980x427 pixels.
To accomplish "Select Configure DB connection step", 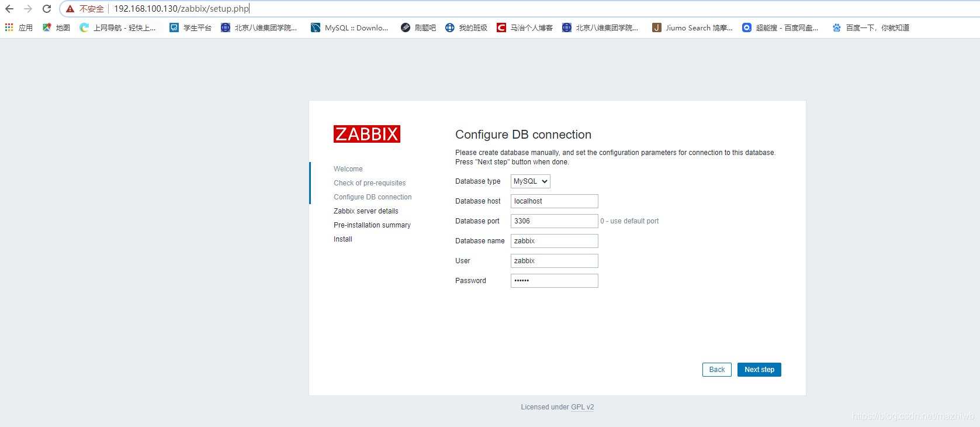I will (x=373, y=197).
